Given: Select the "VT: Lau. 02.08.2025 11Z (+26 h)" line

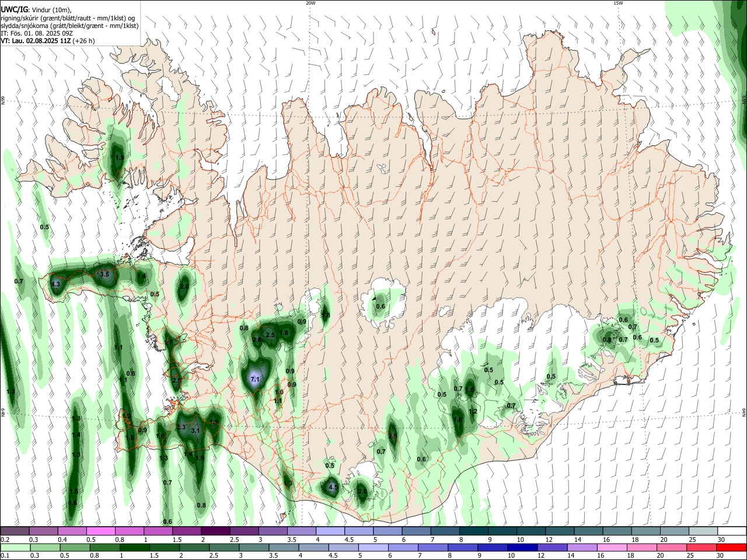Looking at the screenshot, I should click(x=48, y=41).
